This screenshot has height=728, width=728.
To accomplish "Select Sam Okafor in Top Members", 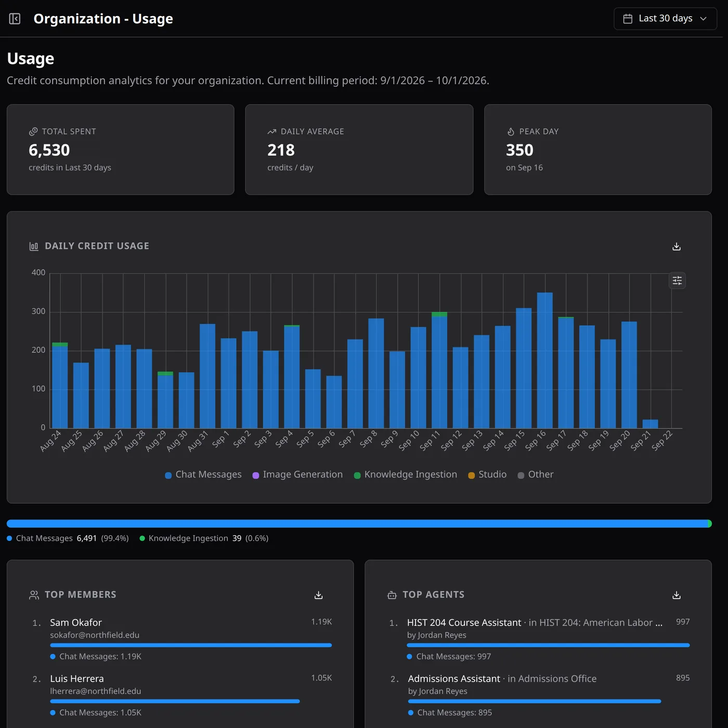I will pos(76,622).
